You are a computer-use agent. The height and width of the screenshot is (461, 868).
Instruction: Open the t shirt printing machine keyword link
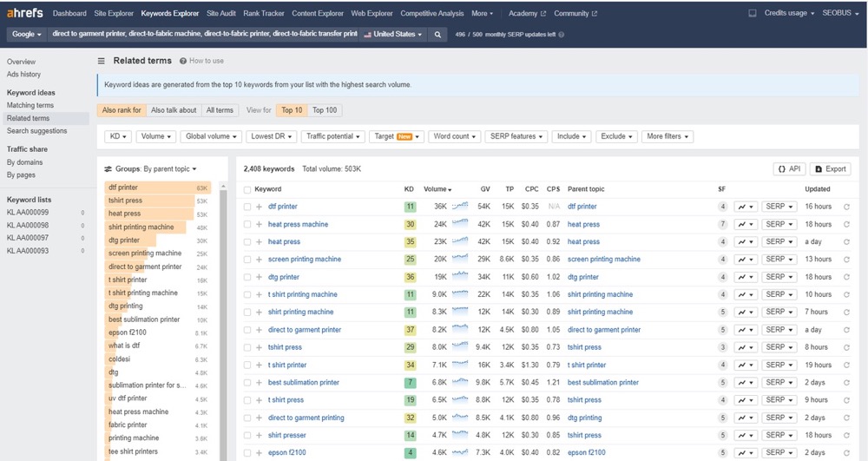(303, 294)
